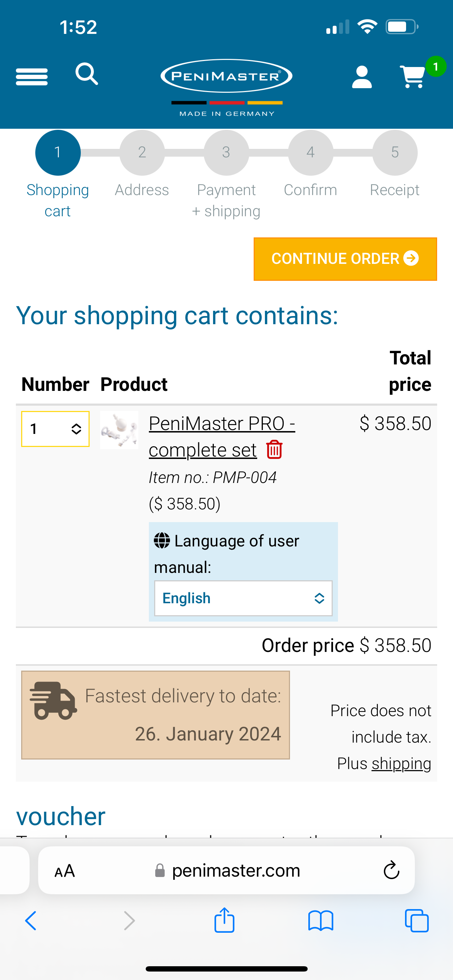Open the AA text size menu
The image size is (453, 980).
(x=65, y=870)
